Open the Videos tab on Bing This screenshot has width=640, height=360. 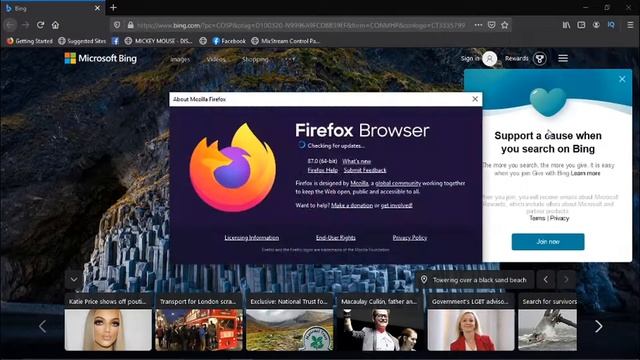click(216, 59)
